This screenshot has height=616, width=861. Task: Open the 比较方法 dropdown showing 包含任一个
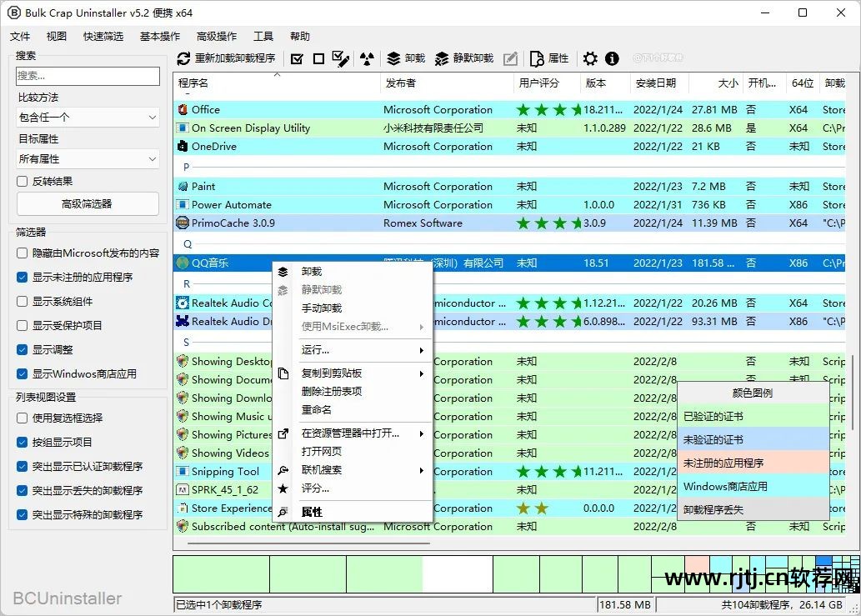pyautogui.click(x=88, y=118)
